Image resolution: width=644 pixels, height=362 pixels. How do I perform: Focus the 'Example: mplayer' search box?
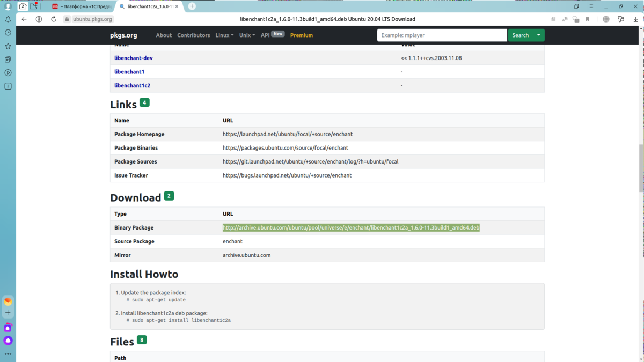click(x=442, y=35)
